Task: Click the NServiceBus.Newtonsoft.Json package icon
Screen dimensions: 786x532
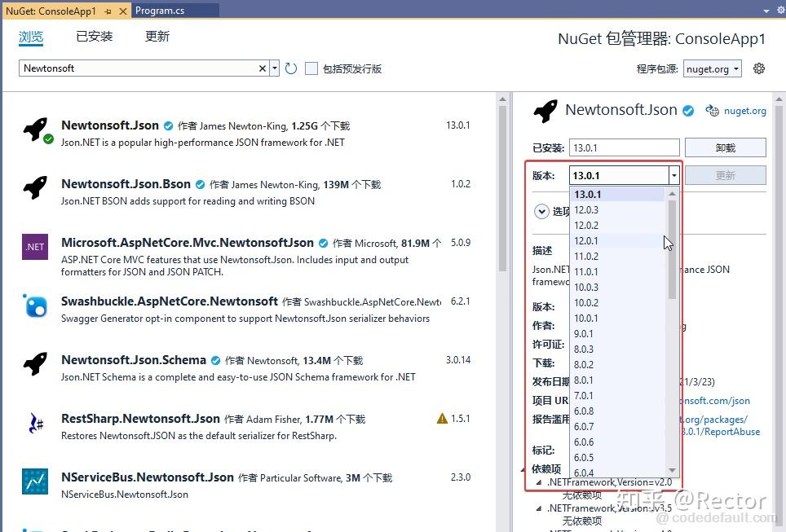Action: click(34, 481)
